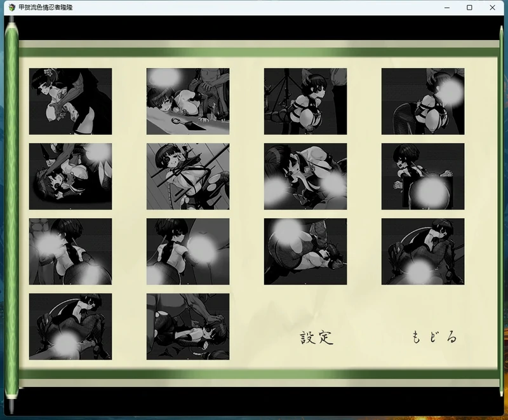Click the second thumbnail in the bottom row
508x420 pixels.
point(188,327)
